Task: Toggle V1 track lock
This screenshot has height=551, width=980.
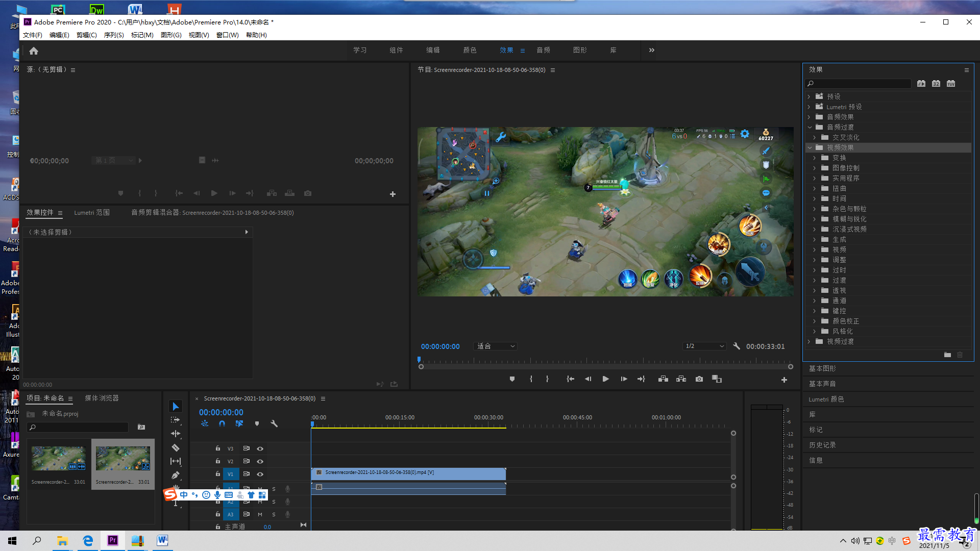Action: [218, 474]
